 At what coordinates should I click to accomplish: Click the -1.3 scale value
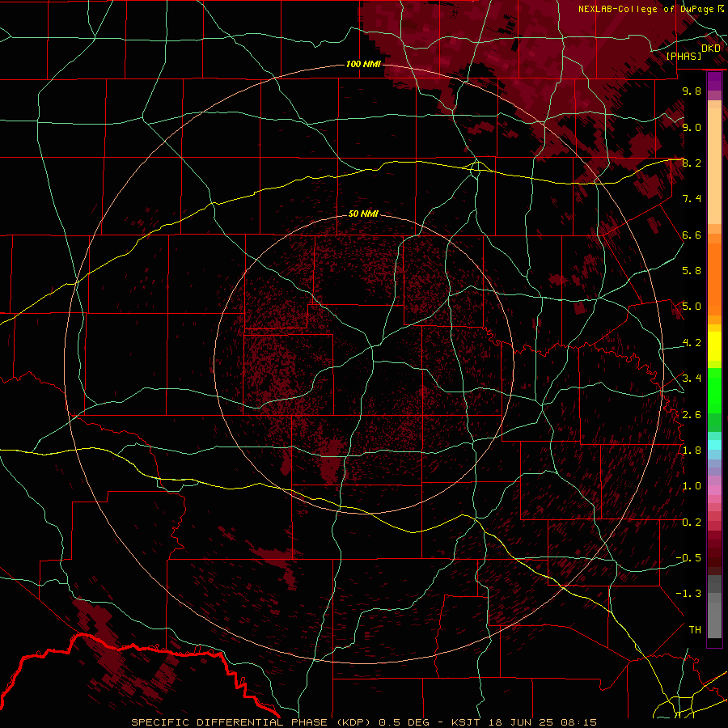[688, 594]
